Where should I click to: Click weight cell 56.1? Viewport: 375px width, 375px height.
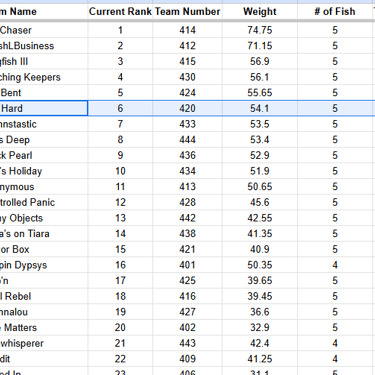260,77
